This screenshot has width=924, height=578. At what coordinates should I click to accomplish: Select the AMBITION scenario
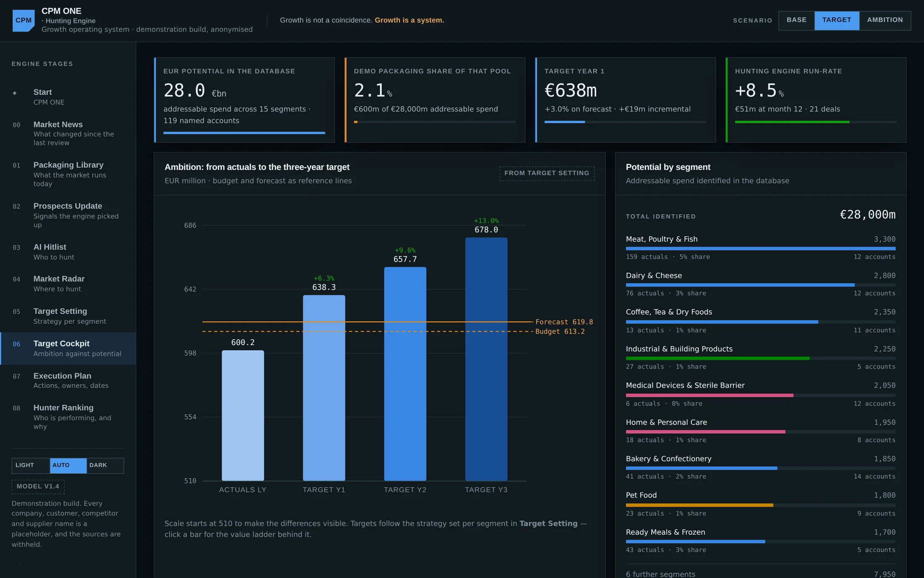pyautogui.click(x=885, y=20)
